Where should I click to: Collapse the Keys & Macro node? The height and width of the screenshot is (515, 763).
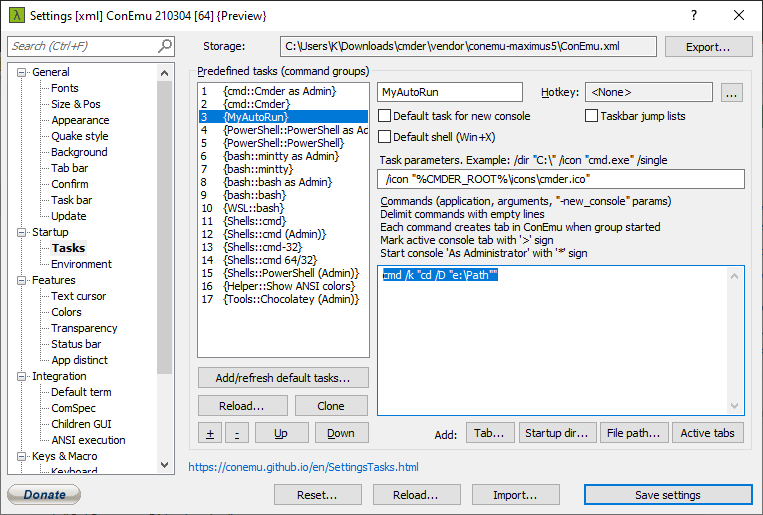coord(21,456)
